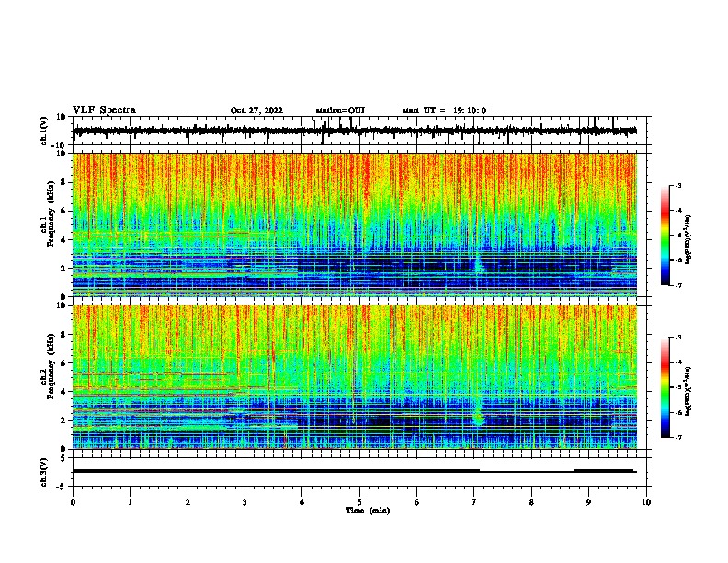Click the 'start UT = 19:10:0' text
This screenshot has height=563, width=728.
(444, 110)
